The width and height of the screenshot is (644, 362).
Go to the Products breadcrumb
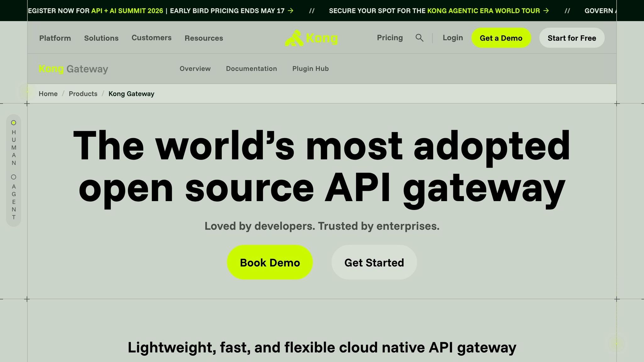(83, 94)
